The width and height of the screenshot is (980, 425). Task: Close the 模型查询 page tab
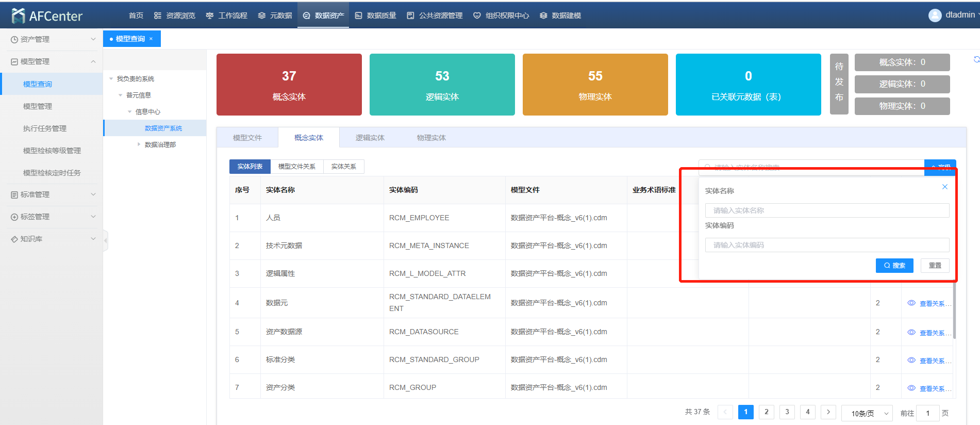tap(151, 39)
